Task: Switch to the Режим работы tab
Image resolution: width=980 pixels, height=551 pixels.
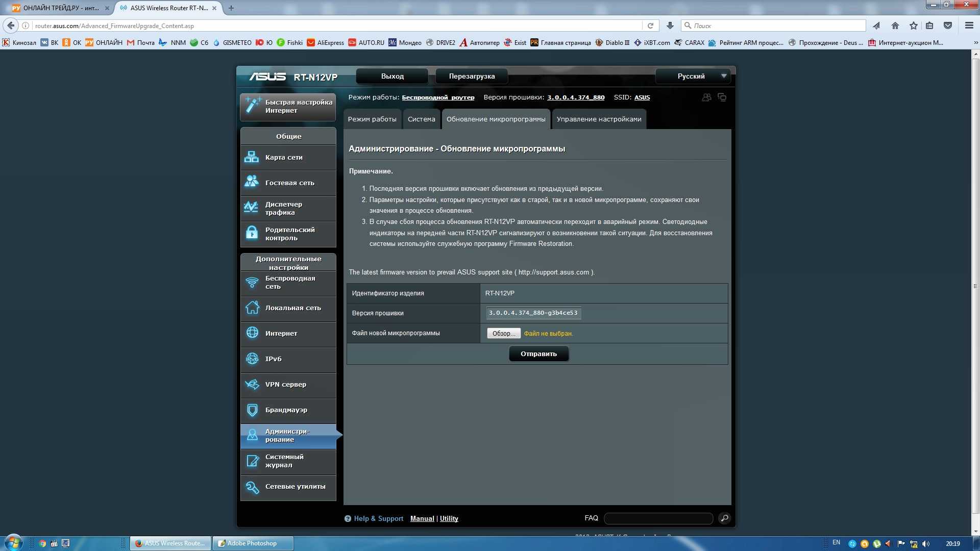Action: pos(372,119)
